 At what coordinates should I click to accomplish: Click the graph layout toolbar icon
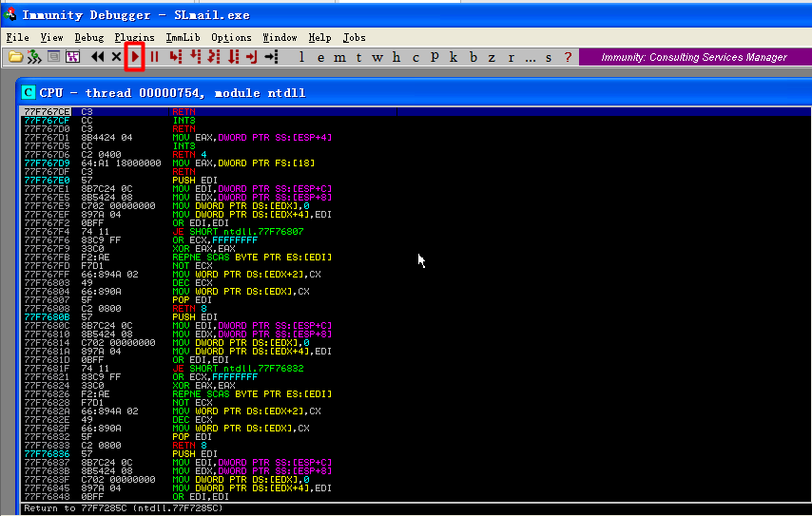coord(72,57)
